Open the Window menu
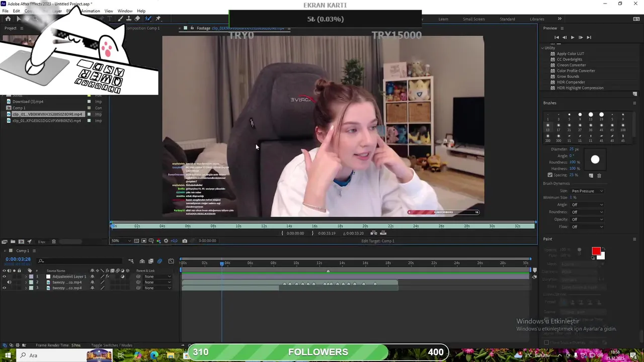The height and width of the screenshot is (362, 644). (125, 11)
